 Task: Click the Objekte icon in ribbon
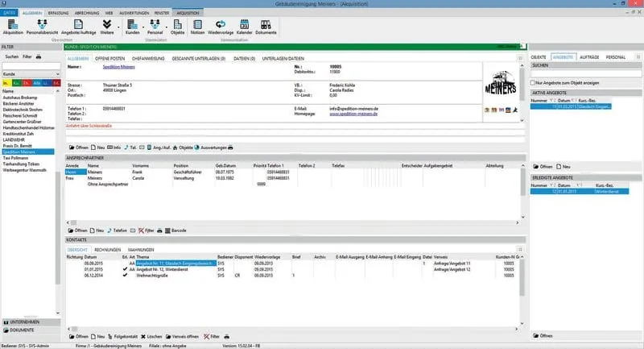pos(177,27)
